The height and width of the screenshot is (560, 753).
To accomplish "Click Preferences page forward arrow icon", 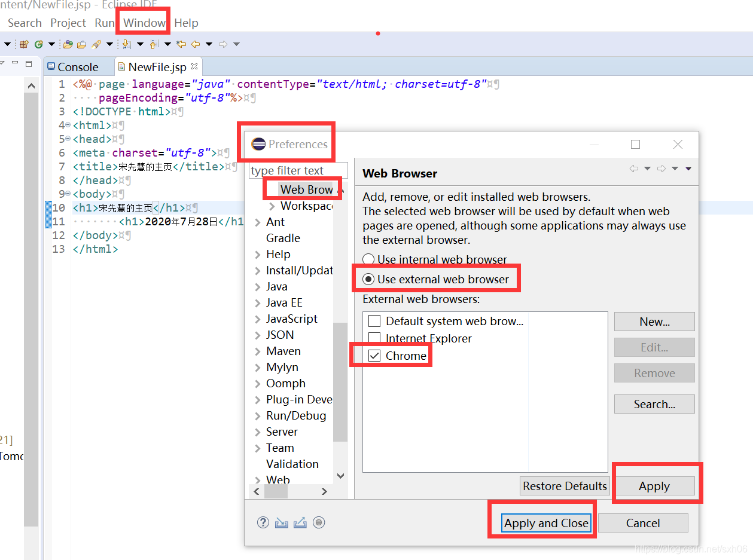I will click(x=661, y=169).
